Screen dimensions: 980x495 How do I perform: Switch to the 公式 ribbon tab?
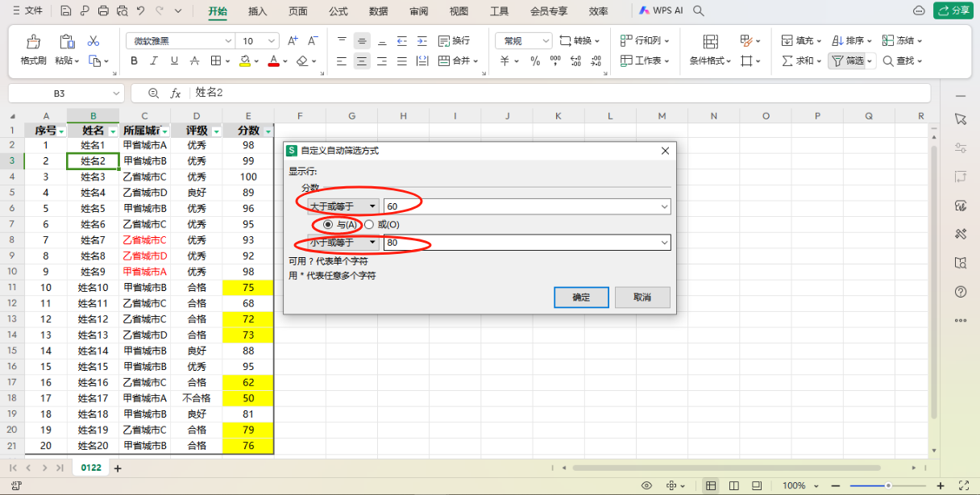[x=338, y=11]
